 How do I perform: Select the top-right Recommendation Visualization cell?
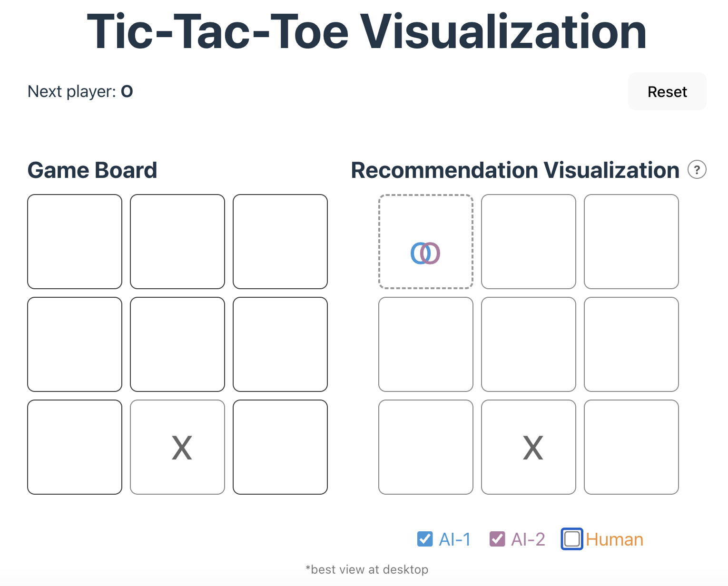(631, 242)
